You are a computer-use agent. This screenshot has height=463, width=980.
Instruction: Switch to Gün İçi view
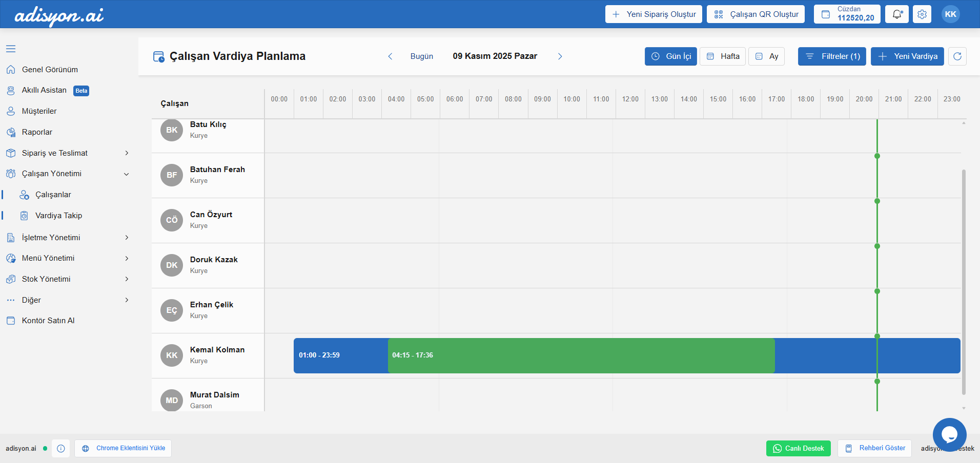[x=670, y=56]
